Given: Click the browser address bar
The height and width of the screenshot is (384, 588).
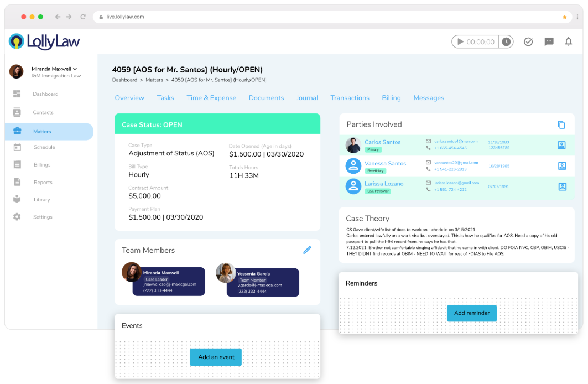Looking at the screenshot, I should pos(332,17).
